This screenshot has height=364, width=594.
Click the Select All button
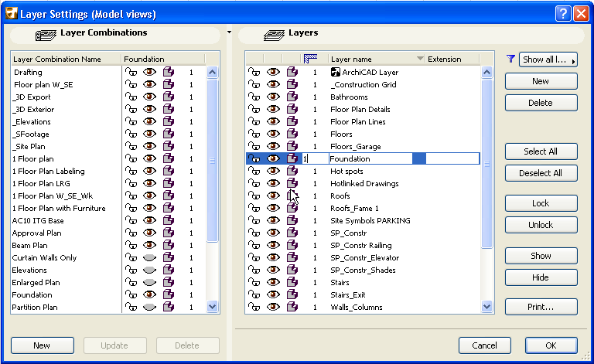[x=541, y=151]
